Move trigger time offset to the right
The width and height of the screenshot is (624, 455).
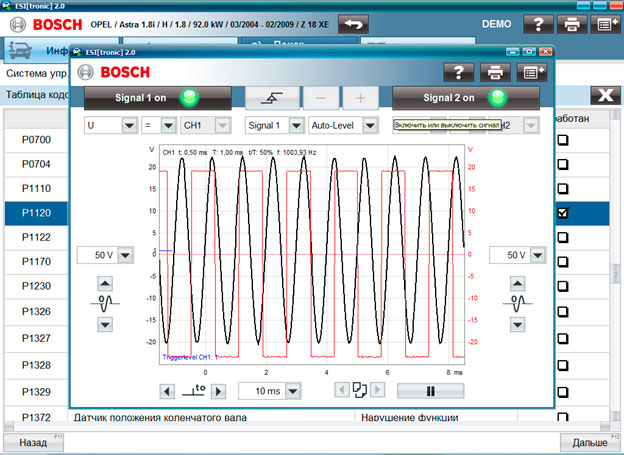[x=220, y=390]
